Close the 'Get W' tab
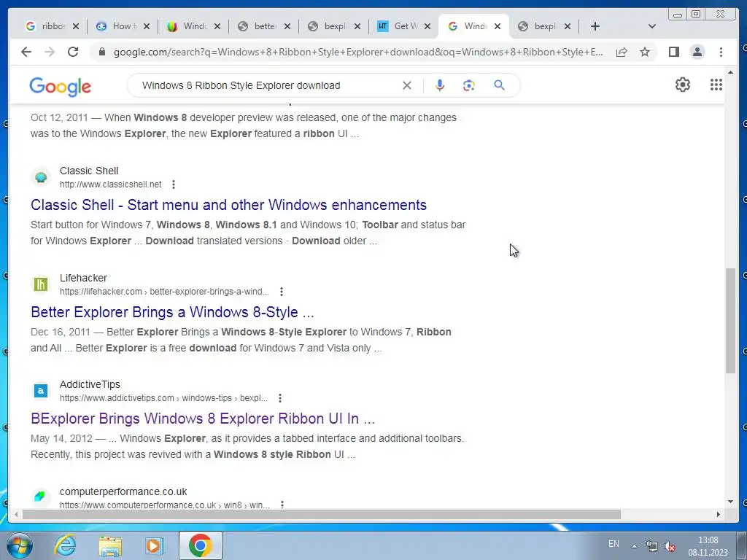The width and height of the screenshot is (747, 560). (427, 26)
